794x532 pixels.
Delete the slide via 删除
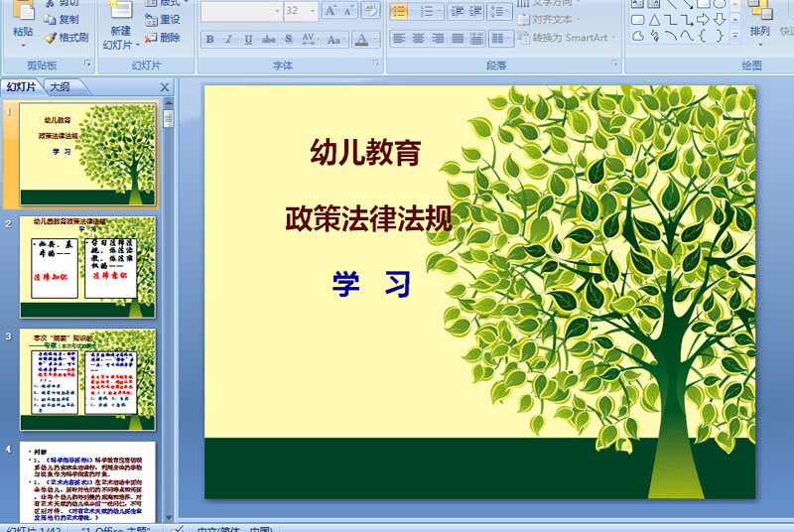[x=162, y=38]
